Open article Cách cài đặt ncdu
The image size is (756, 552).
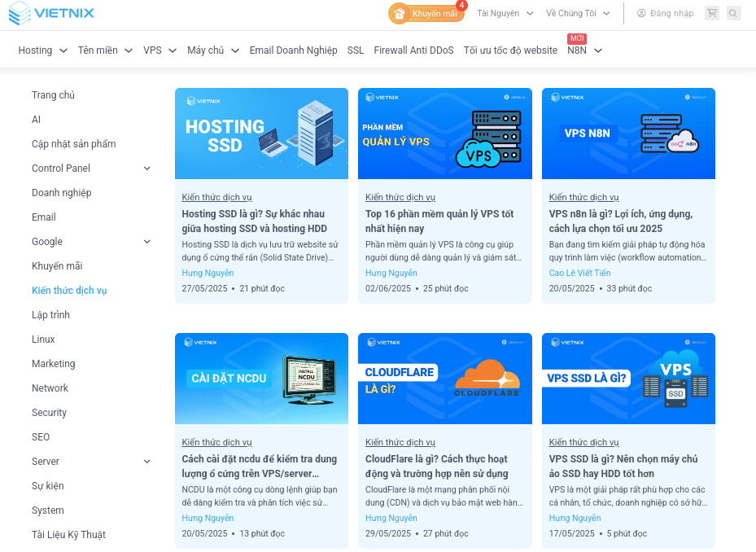click(x=260, y=467)
